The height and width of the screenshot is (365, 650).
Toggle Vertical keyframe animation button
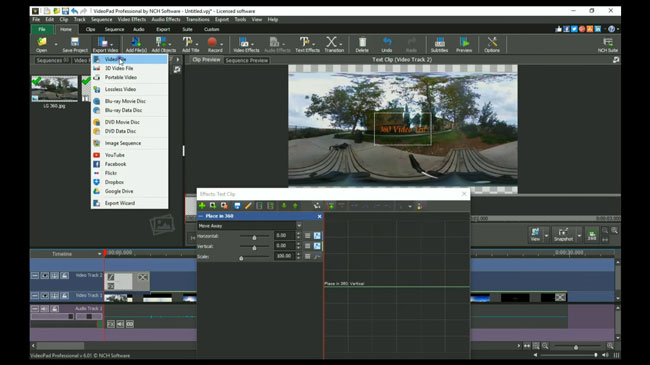coord(317,246)
